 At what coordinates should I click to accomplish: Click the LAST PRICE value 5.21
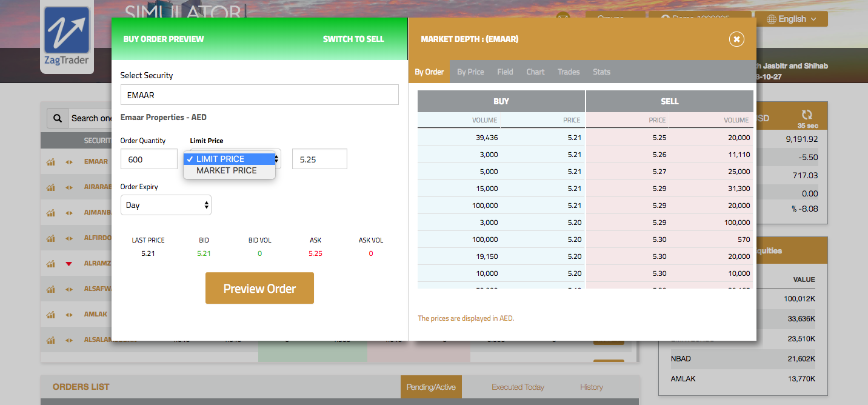tap(148, 253)
